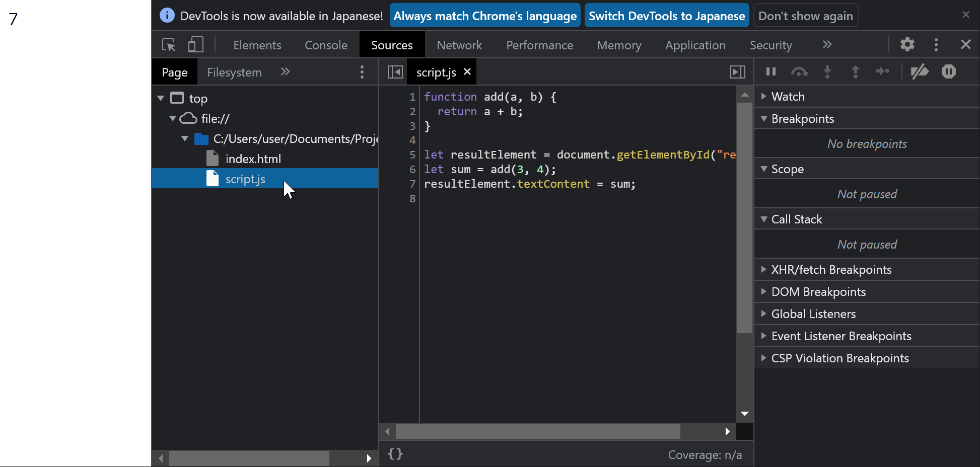
Task: Switch to the Console tab
Action: point(326,45)
